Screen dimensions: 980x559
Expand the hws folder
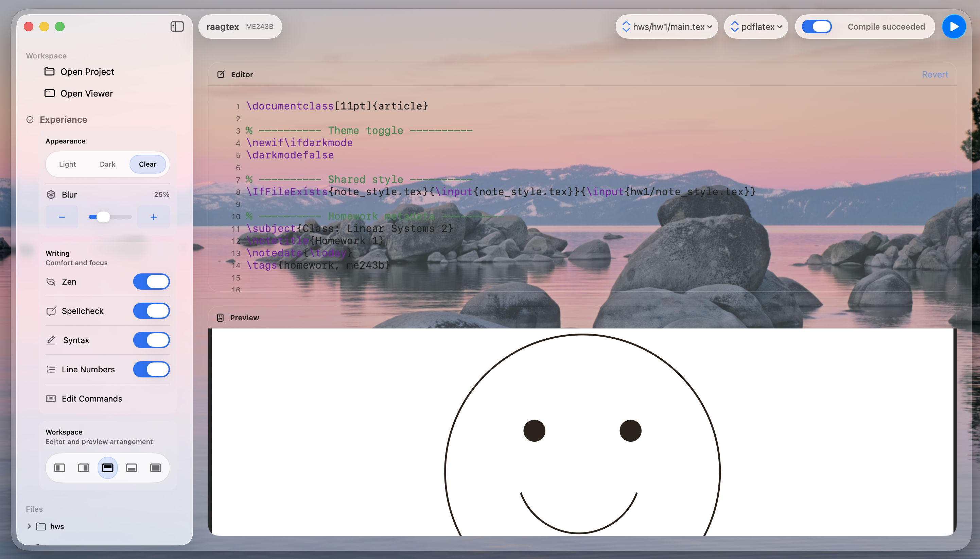(29, 526)
